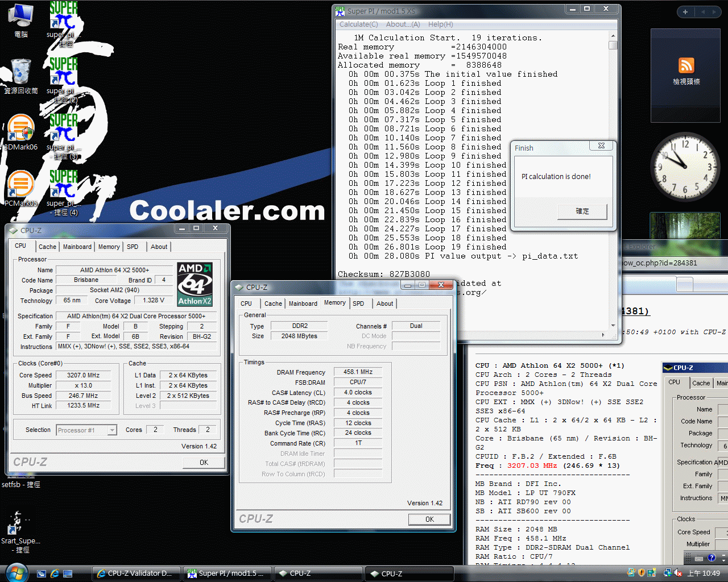728x582 pixels.
Task: Select the Srart_Supe... desktop shortcut
Action: (x=20, y=533)
